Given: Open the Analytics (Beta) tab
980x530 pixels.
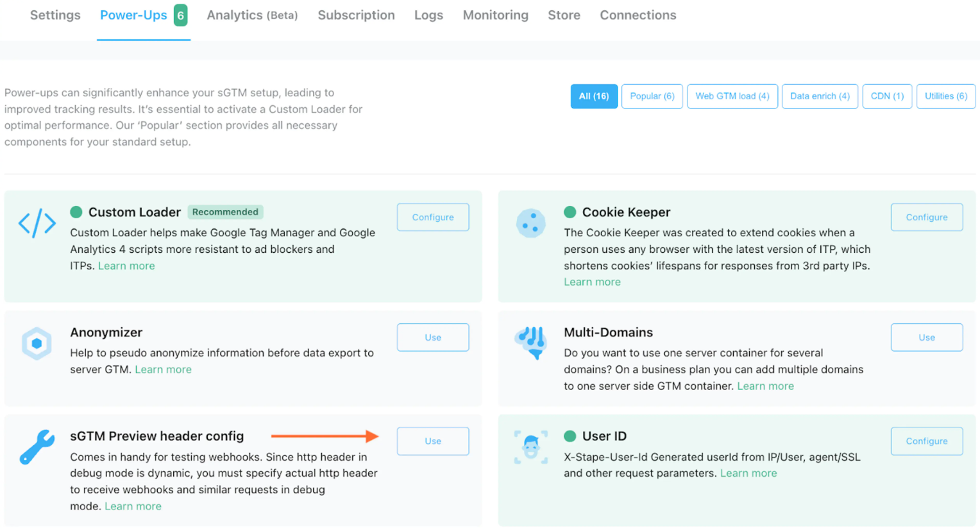Looking at the screenshot, I should coord(252,15).
